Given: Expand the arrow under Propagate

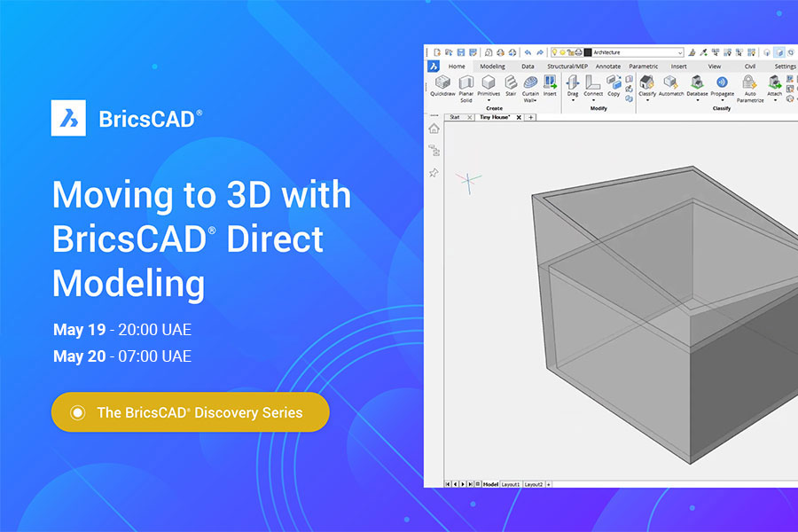Looking at the screenshot, I should (x=722, y=101).
